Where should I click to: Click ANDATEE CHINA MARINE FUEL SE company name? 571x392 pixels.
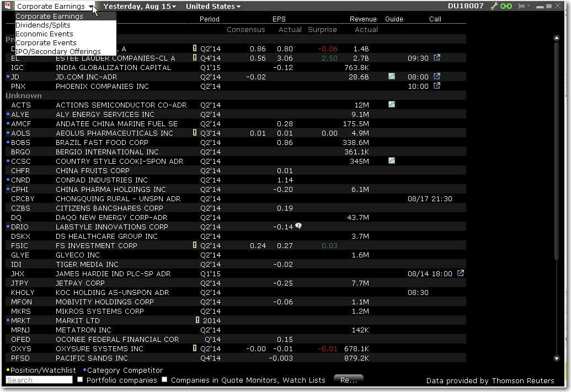pyautogui.click(x=116, y=123)
